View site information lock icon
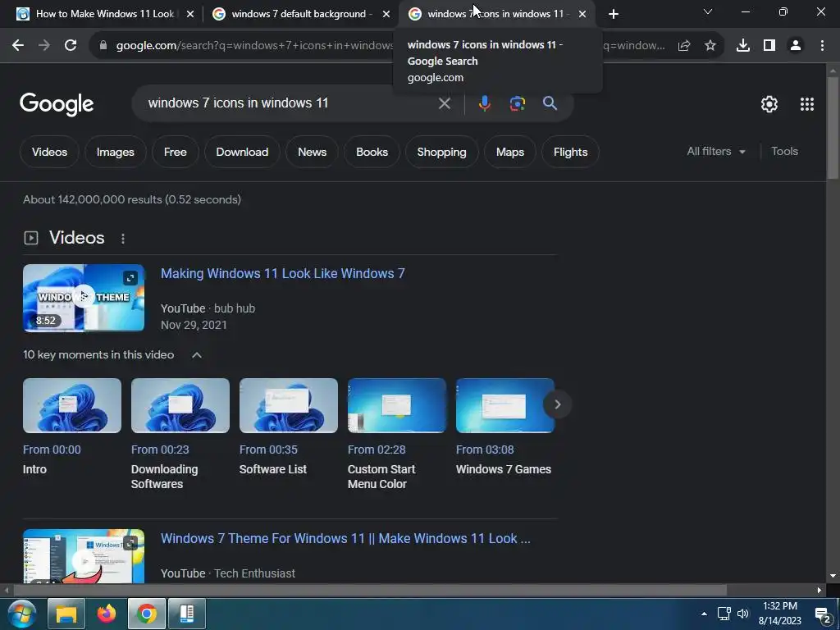 click(x=103, y=46)
